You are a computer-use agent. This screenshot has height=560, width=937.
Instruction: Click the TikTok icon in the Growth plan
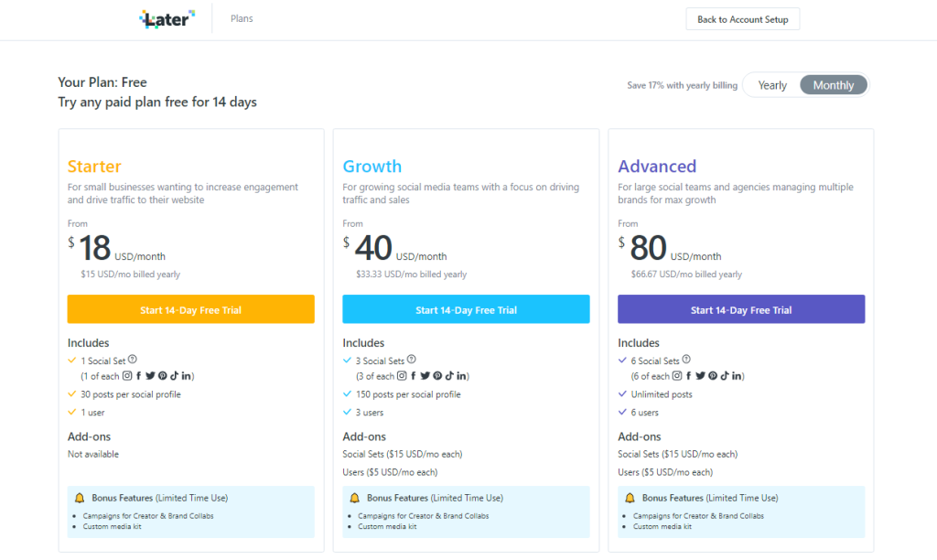(x=449, y=376)
